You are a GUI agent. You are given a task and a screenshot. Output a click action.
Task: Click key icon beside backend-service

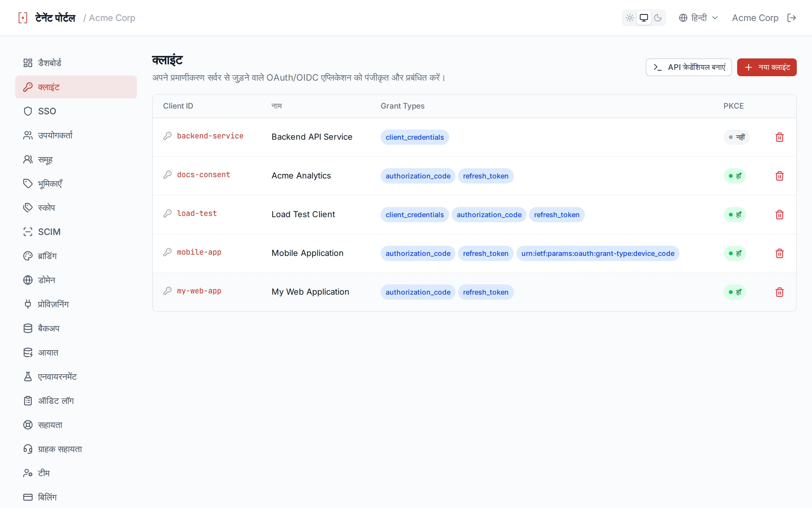click(167, 136)
